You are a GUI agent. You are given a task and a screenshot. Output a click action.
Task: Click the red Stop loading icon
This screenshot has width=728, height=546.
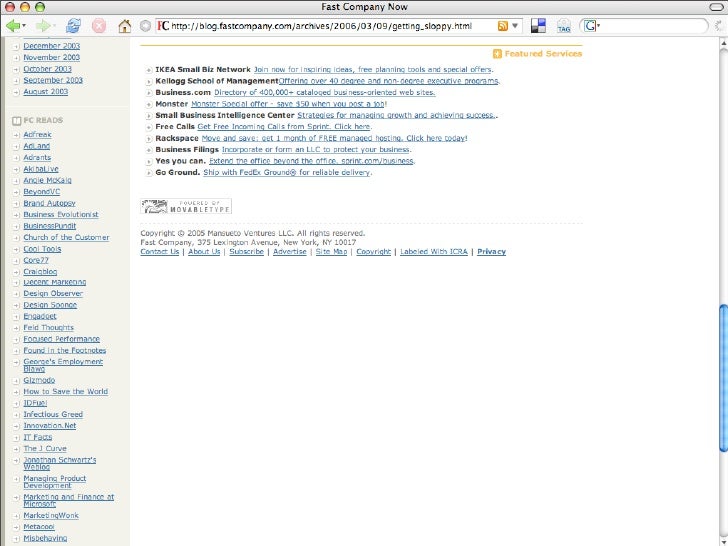pos(98,26)
